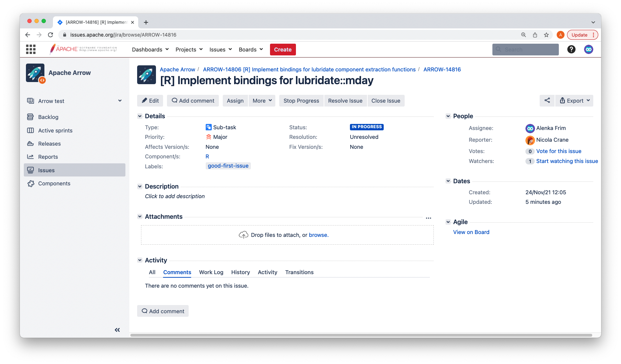The width and height of the screenshot is (621, 364).
Task: Collapse the sidebar with double chevron
Action: pyautogui.click(x=117, y=330)
